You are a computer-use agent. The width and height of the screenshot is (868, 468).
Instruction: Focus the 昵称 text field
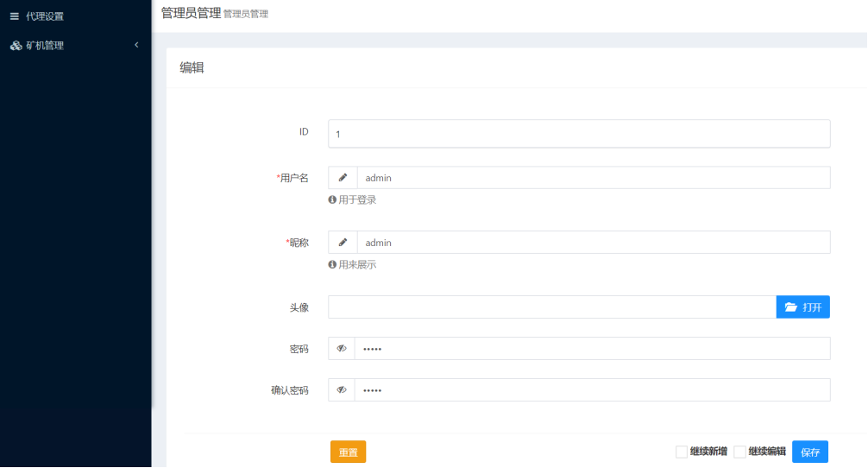(x=593, y=243)
